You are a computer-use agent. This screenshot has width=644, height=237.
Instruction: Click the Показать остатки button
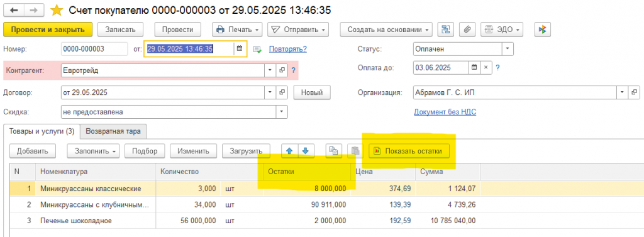pos(409,151)
